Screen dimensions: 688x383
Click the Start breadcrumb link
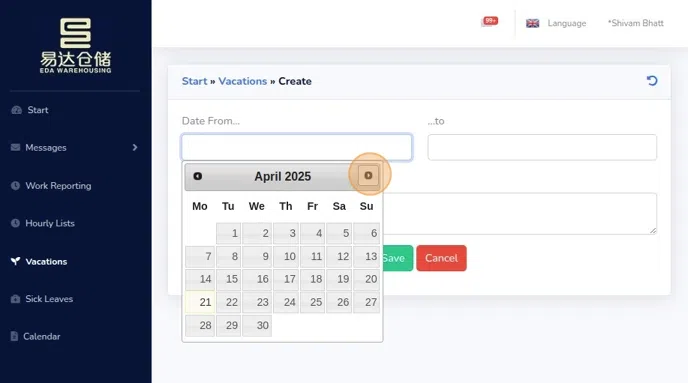click(x=194, y=81)
